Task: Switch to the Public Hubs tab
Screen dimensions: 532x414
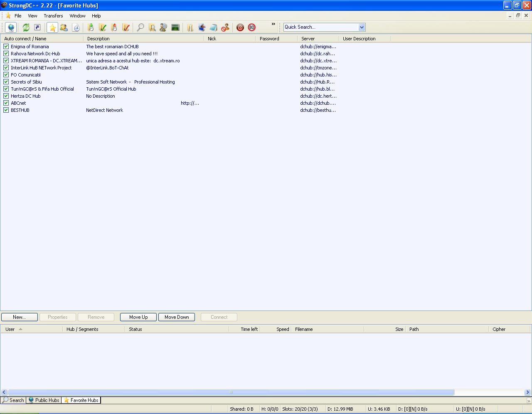Action: [x=44, y=400]
